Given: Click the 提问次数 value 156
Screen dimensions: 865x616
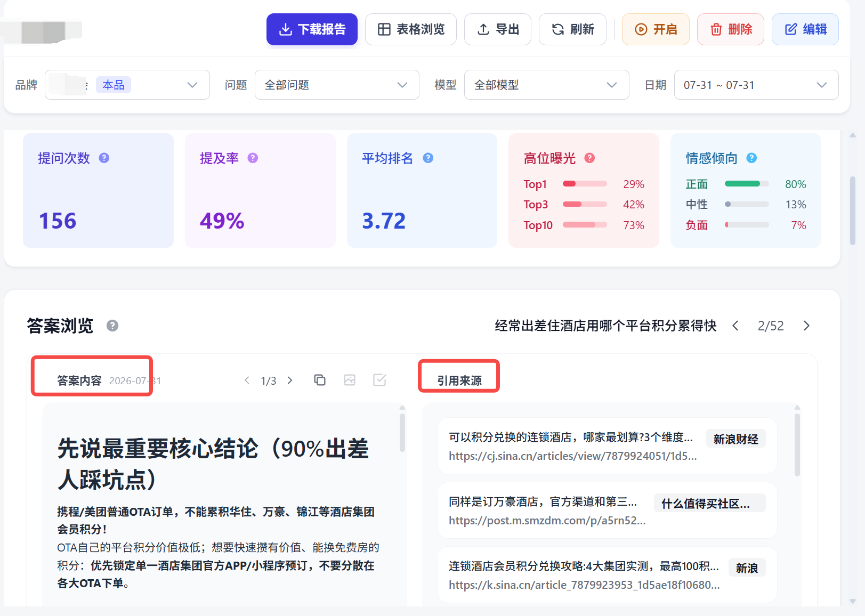Looking at the screenshot, I should coord(58,221).
